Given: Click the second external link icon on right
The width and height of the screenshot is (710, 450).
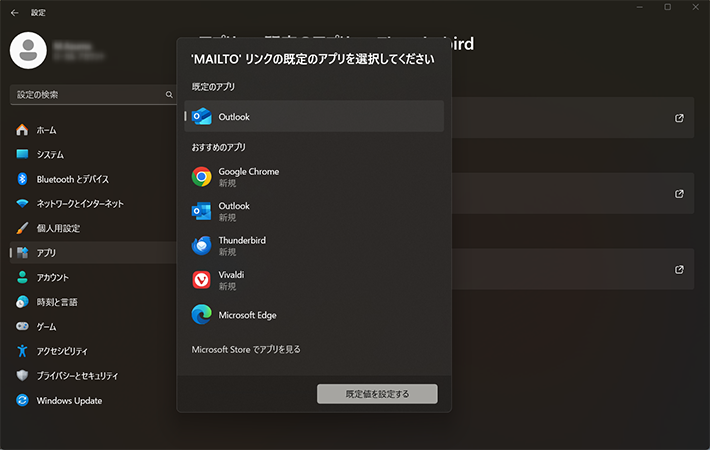Looking at the screenshot, I should (679, 194).
